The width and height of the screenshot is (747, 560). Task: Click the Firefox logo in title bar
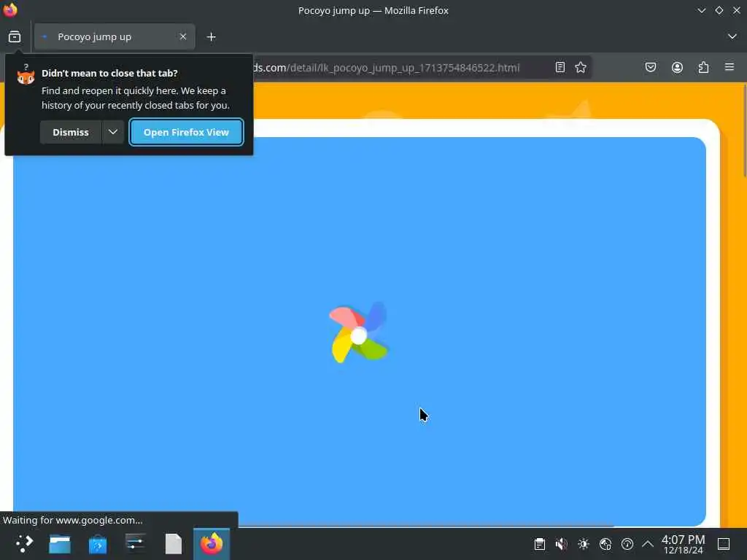pyautogui.click(x=10, y=10)
